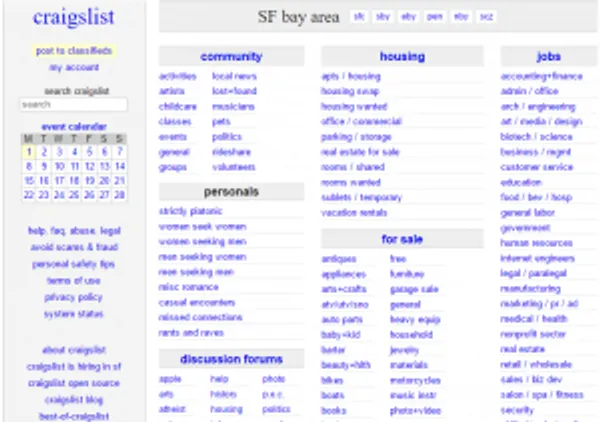
Task: Select day 14 in event calendar
Action: coord(120,166)
